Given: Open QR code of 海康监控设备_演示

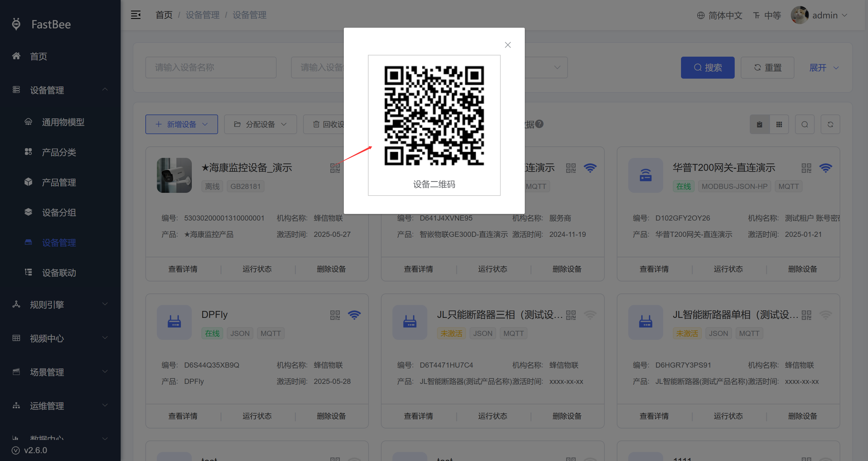Looking at the screenshot, I should coord(335,168).
